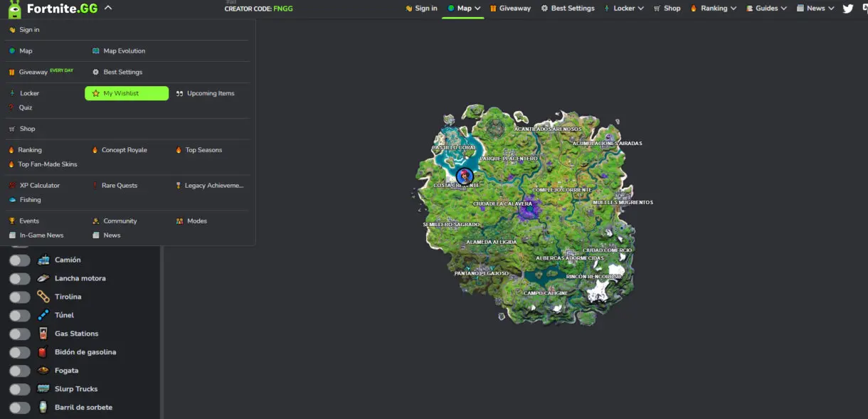Viewport: 868px width, 419px height.
Task: Open Map Evolution from the menu
Action: tap(119, 51)
